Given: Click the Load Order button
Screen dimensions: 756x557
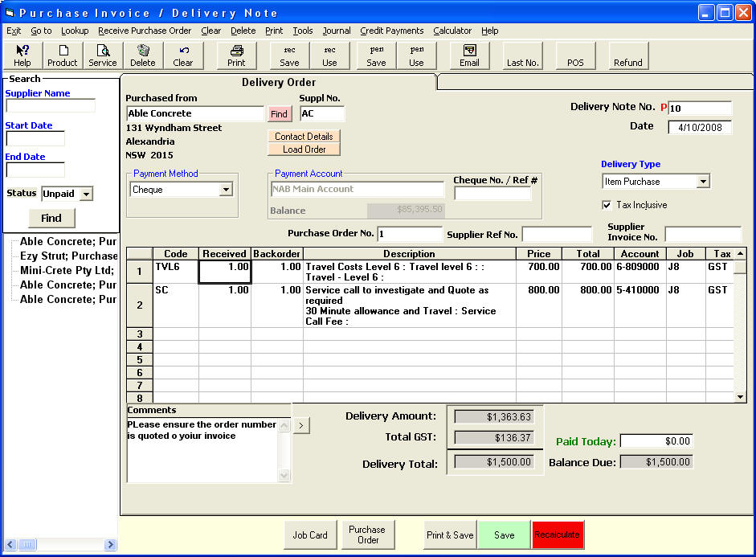Looking at the screenshot, I should 304,149.
